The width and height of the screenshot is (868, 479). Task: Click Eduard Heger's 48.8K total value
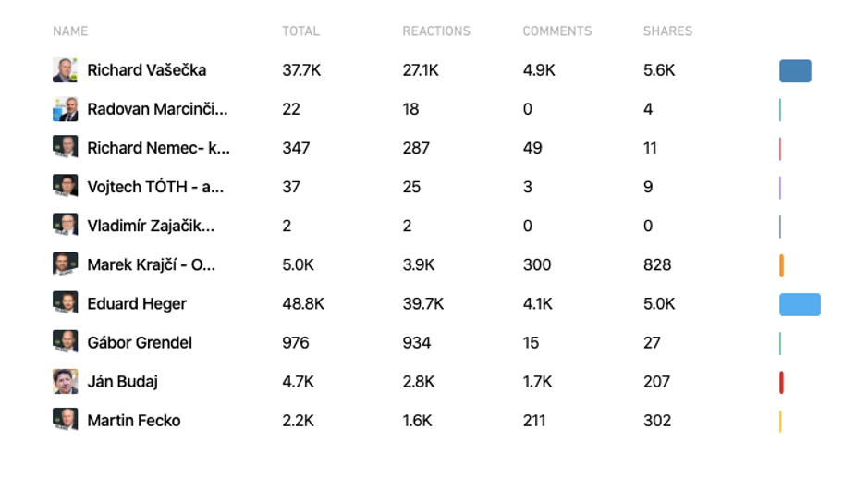click(303, 303)
